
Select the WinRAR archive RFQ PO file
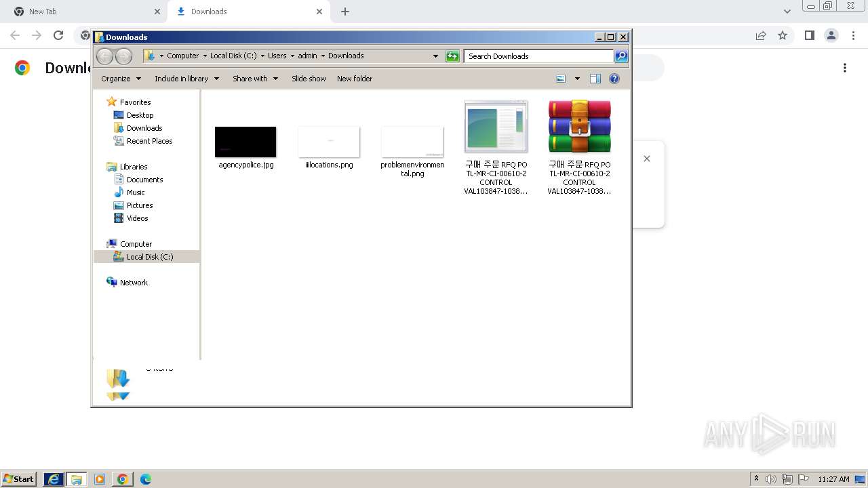(x=579, y=148)
